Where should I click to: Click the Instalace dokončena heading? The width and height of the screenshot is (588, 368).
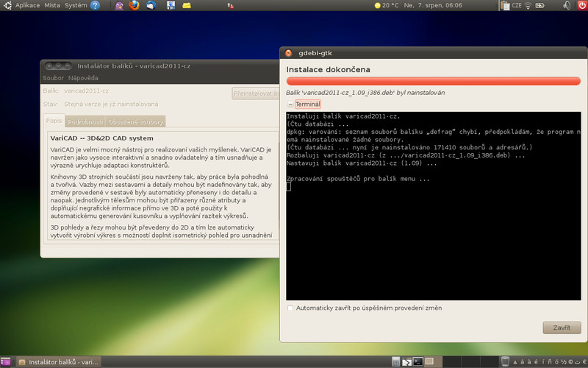coord(328,69)
